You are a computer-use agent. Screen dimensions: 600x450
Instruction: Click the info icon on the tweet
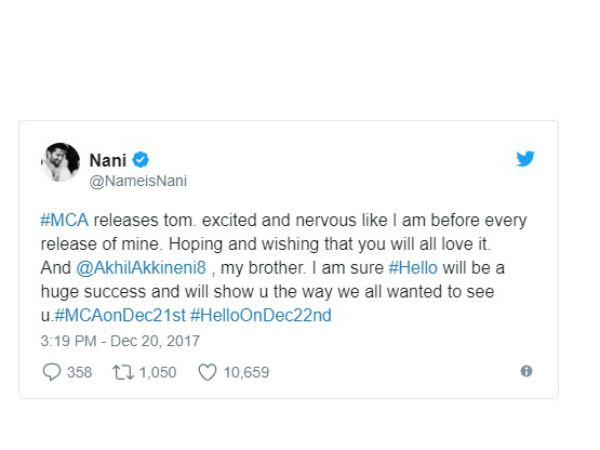pyautogui.click(x=526, y=371)
